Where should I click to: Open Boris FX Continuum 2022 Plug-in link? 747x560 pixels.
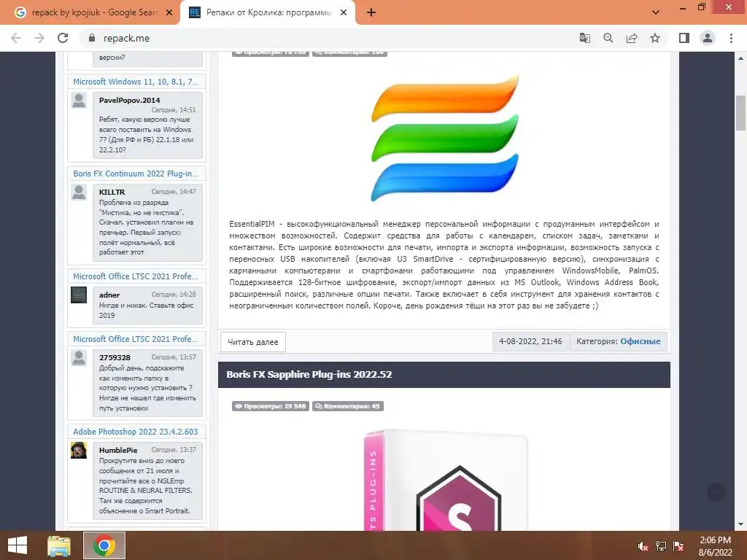click(136, 174)
